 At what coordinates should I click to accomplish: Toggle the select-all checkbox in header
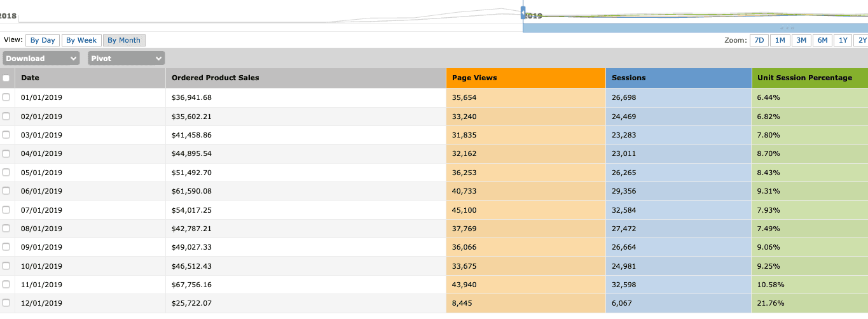6,78
